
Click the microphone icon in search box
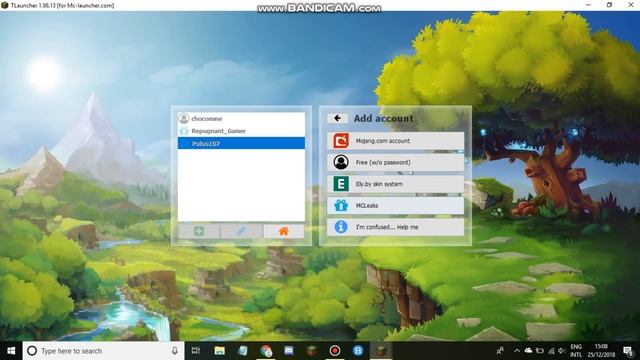tap(175, 351)
